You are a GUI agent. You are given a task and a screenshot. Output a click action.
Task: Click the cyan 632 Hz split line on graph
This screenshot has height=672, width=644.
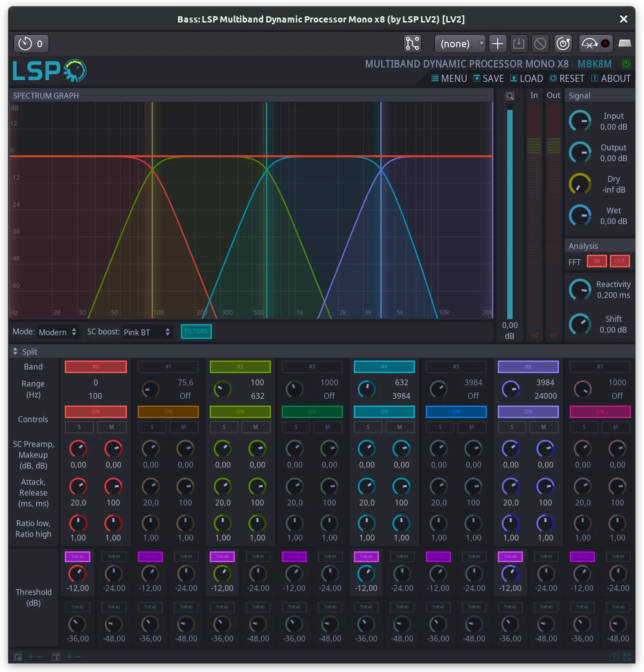[x=267, y=210]
